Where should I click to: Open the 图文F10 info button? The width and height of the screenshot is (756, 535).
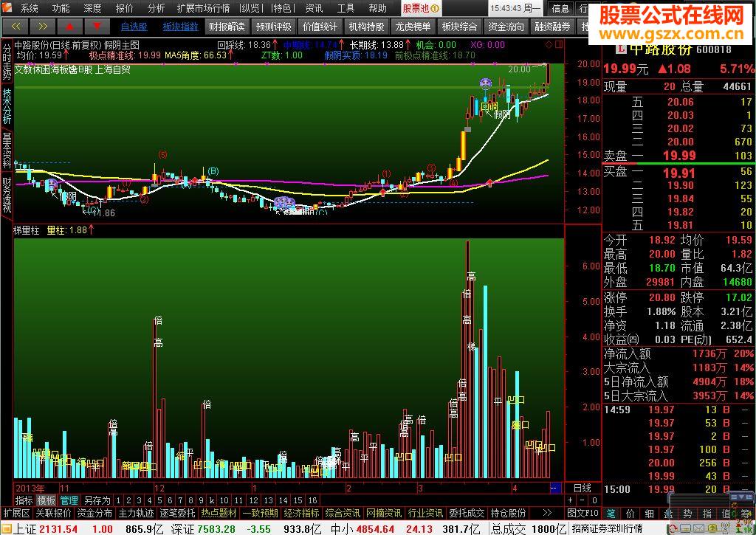click(x=583, y=514)
